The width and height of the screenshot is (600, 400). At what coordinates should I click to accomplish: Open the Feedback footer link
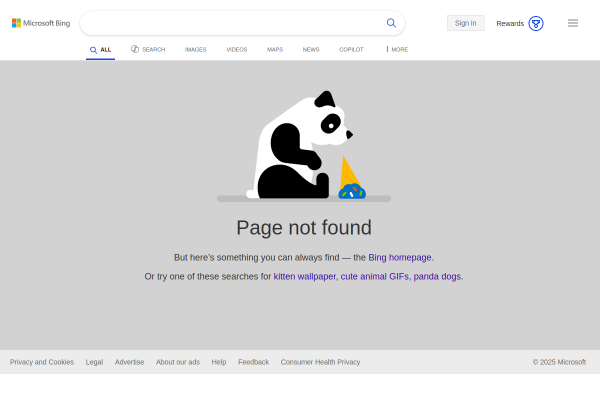click(253, 362)
